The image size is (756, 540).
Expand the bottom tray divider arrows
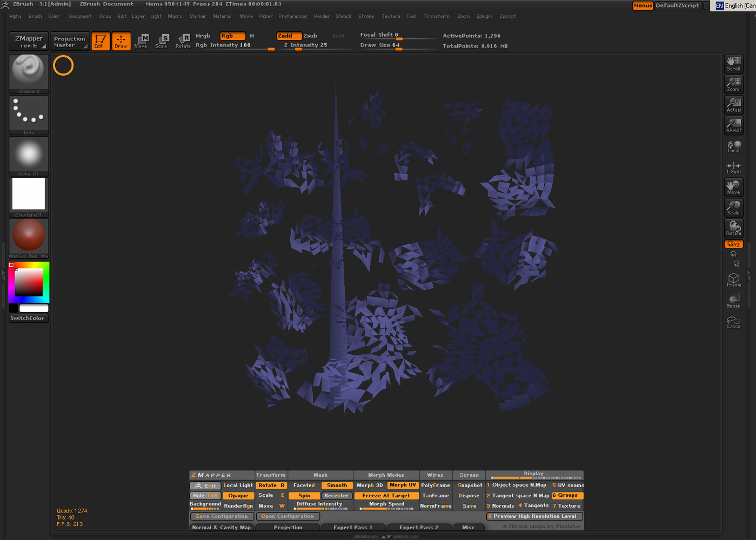[x=386, y=536]
